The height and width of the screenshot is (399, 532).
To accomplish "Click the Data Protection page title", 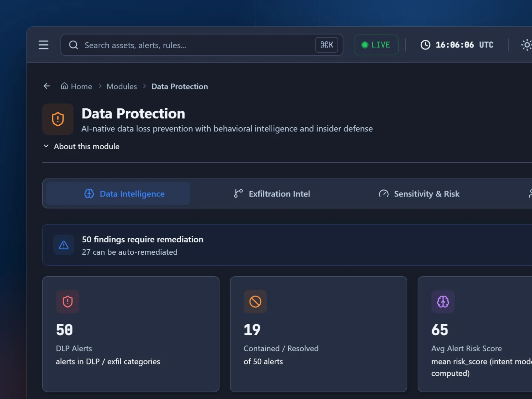I will 133,114.
